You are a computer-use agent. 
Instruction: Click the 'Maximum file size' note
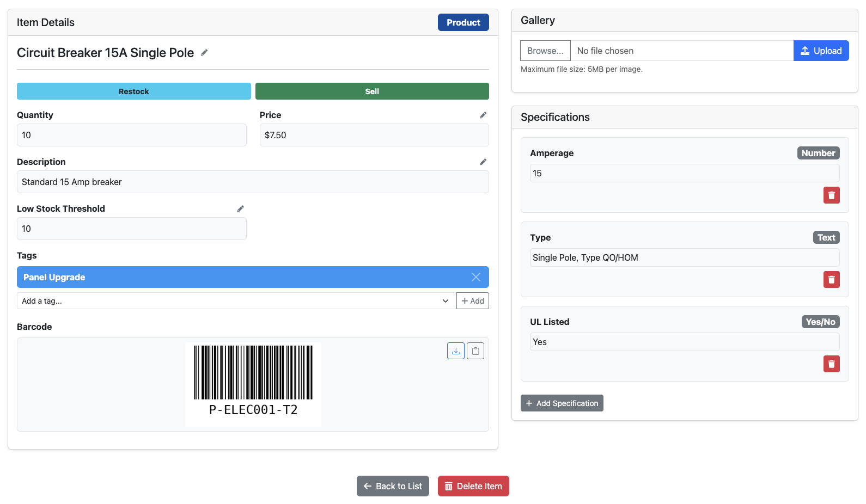[582, 69]
